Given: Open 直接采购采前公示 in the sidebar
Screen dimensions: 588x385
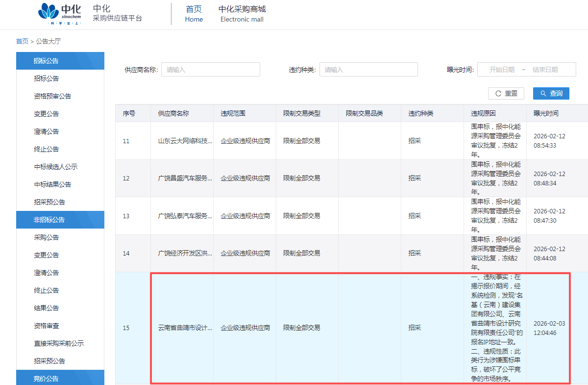Looking at the screenshot, I should coord(59,343).
